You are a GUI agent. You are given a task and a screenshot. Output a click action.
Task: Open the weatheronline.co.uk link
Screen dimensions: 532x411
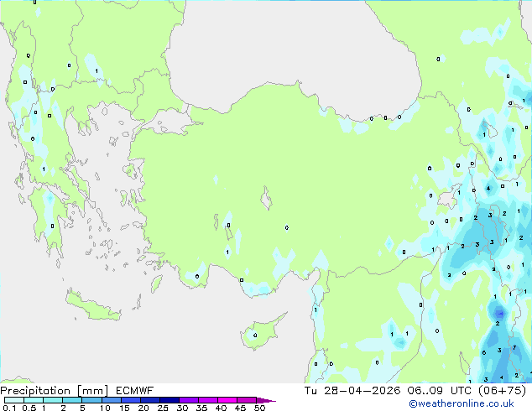[x=462, y=403]
